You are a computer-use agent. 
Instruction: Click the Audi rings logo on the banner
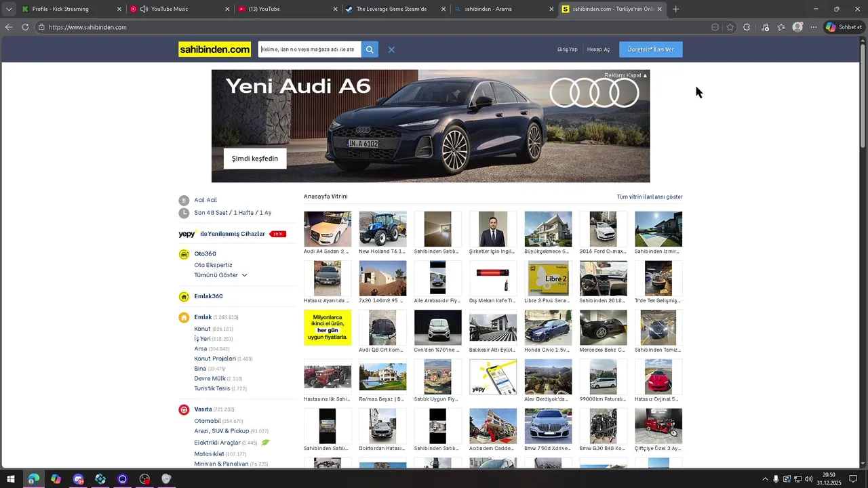[594, 94]
